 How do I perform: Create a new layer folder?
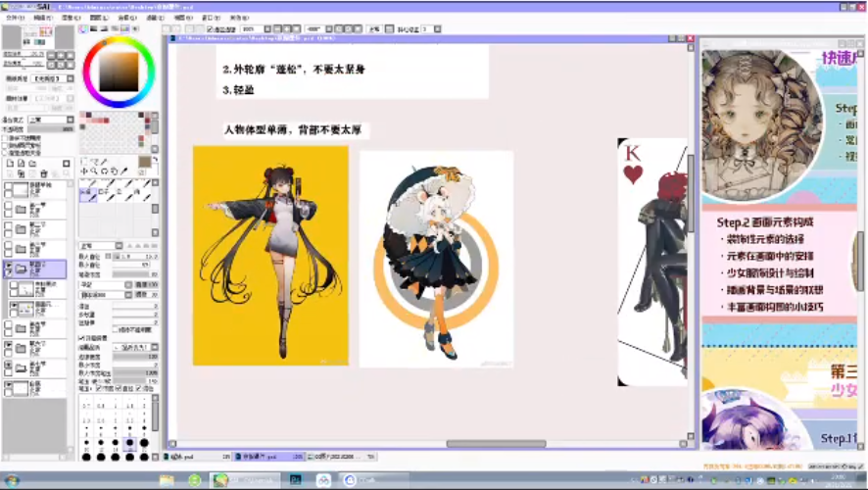point(32,164)
